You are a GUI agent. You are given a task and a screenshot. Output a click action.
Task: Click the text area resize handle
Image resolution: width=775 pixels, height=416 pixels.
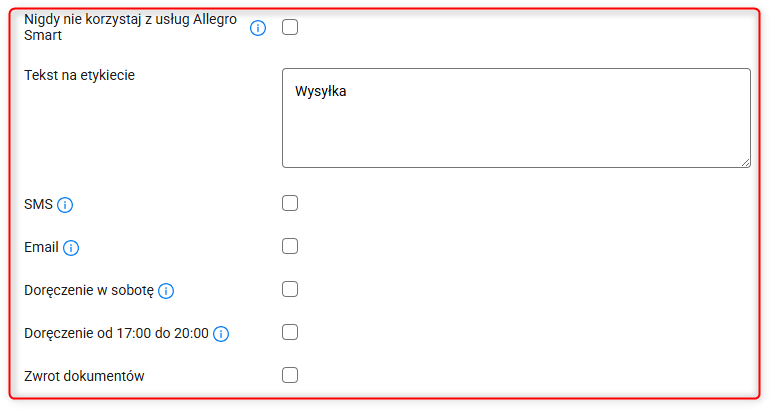(745, 162)
